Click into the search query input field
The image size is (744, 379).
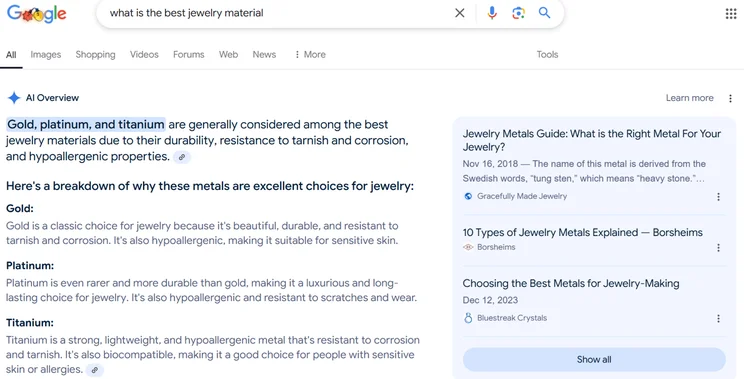click(x=275, y=13)
